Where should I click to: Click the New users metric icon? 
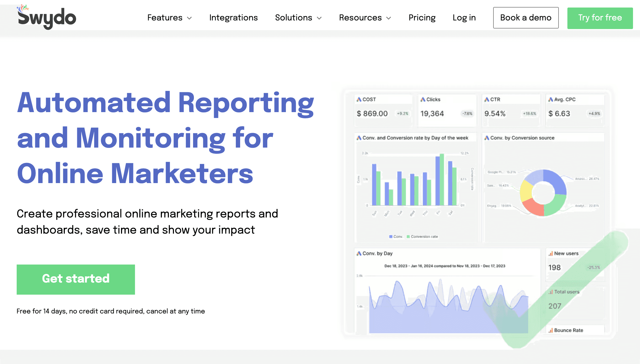point(551,254)
